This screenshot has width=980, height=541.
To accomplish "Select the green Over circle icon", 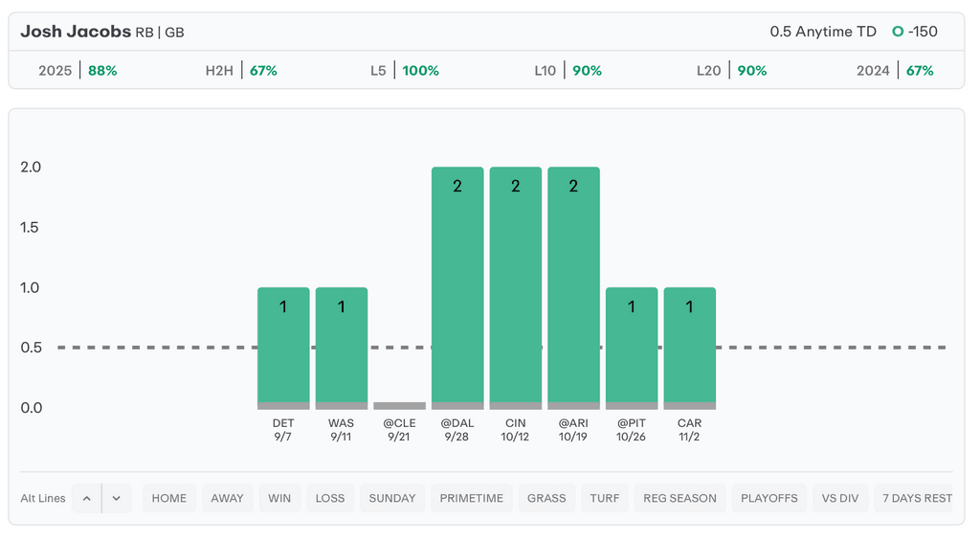I will click(898, 32).
